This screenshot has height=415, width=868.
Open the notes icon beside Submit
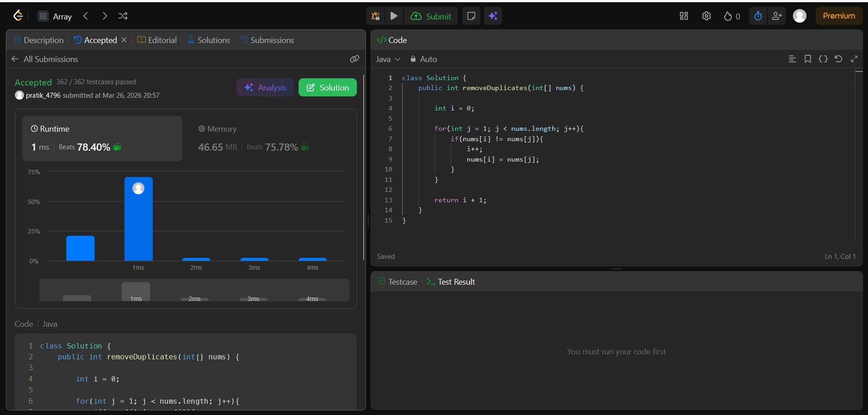[471, 16]
